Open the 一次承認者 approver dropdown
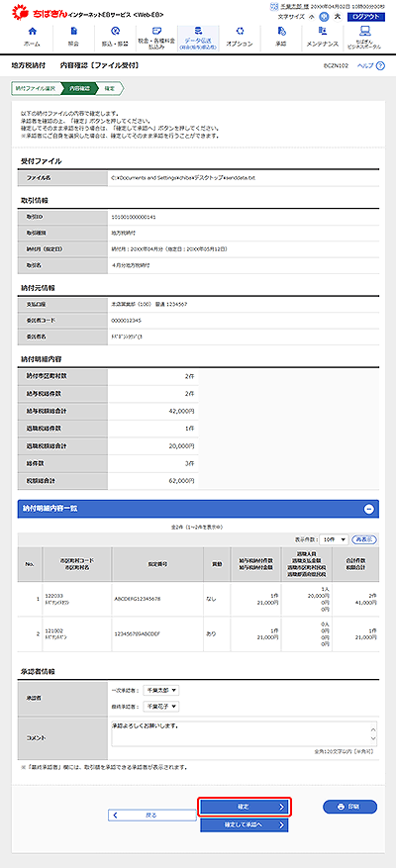This screenshot has height=868, width=396. click(161, 690)
